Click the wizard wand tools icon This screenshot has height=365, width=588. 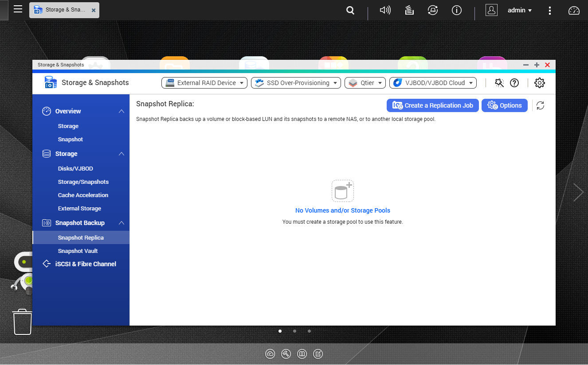tap(499, 83)
